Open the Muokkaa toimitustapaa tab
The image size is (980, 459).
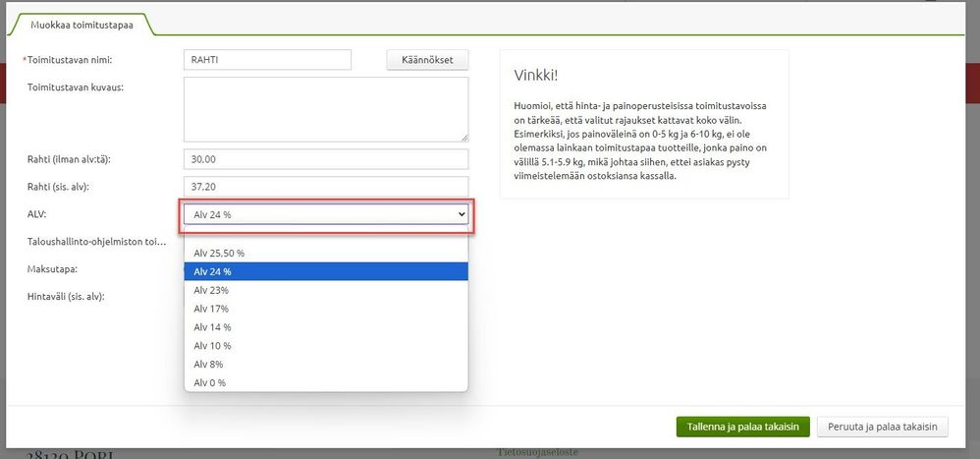click(x=81, y=25)
